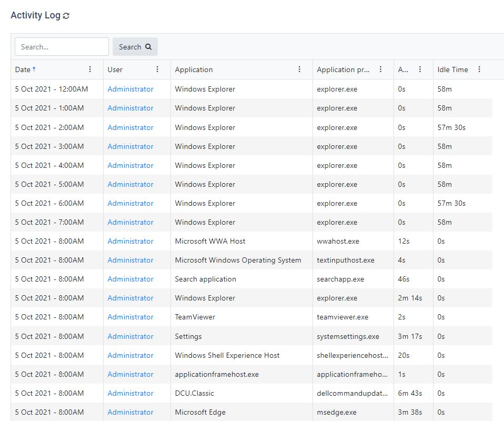Image resolution: width=504 pixels, height=421 pixels.
Task: Click the ascending sort arrow beside Date
Action: tap(36, 68)
